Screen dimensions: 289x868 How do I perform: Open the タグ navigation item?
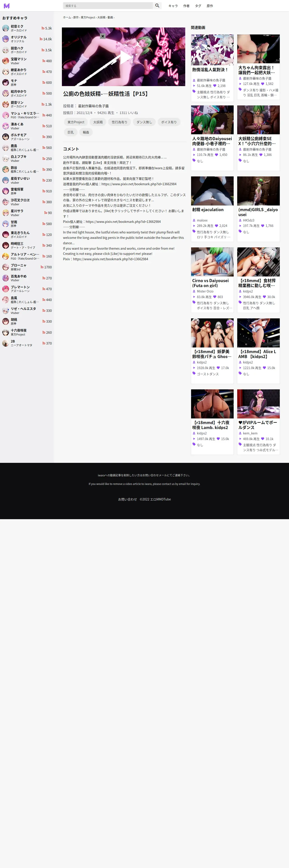[x=198, y=6]
